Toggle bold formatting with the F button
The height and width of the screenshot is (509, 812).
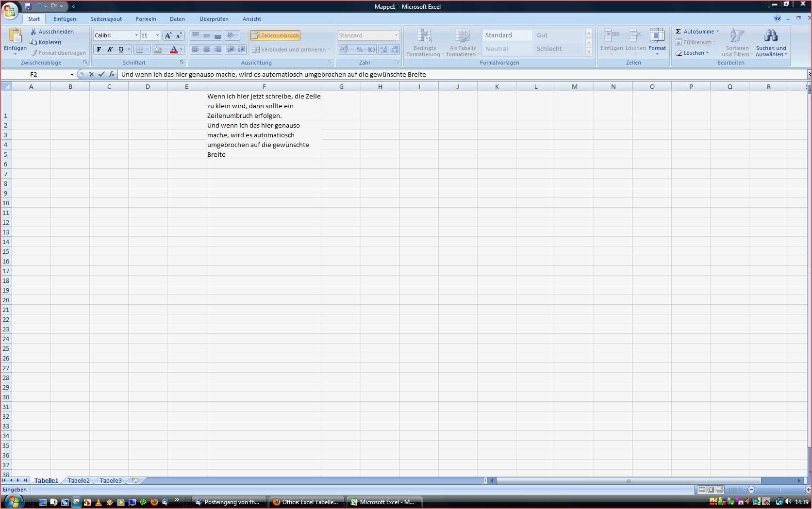click(99, 49)
